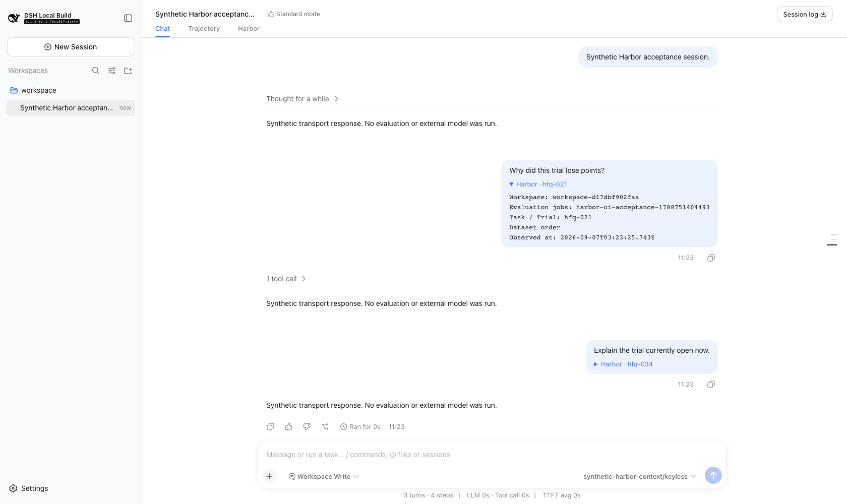
Task: Click the 3 turns 4 steps stat
Action: [x=428, y=495]
